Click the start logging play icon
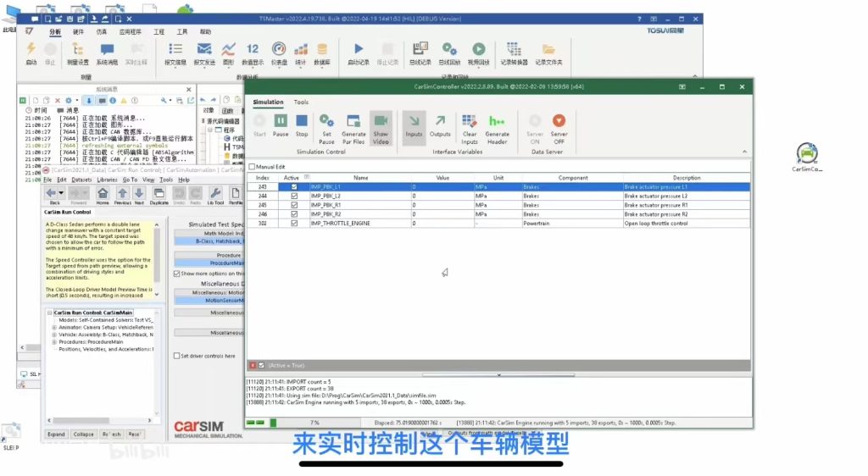The height and width of the screenshot is (476, 868). coord(359,53)
